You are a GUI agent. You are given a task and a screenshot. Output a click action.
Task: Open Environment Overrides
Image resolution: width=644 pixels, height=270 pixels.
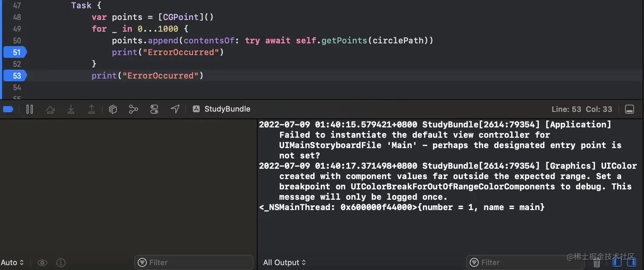point(154,109)
